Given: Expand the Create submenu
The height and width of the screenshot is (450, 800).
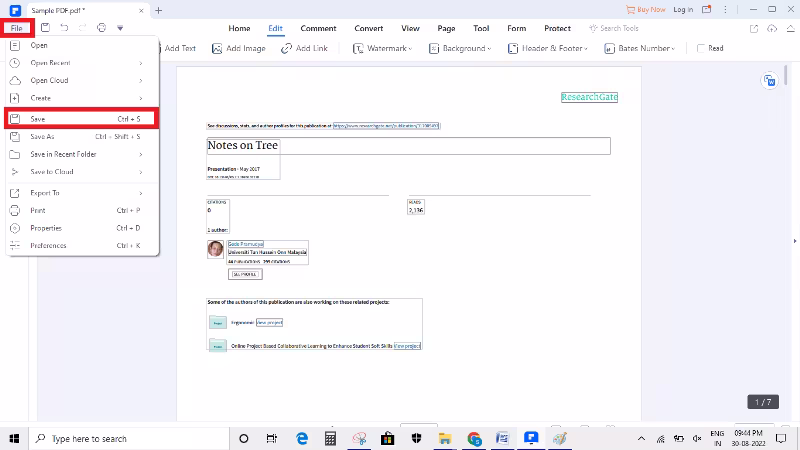Looking at the screenshot, I should click(x=82, y=98).
